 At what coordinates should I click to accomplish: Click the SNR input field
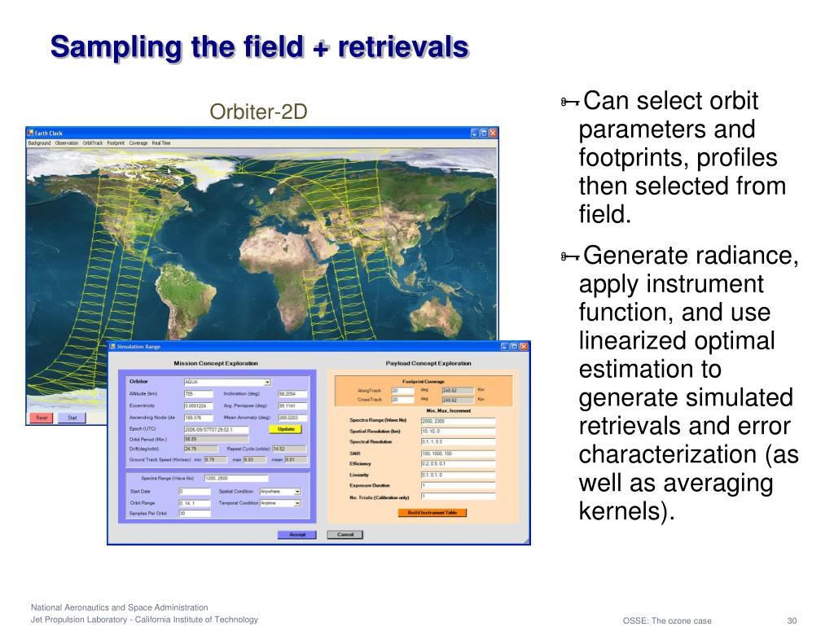pyautogui.click(x=458, y=453)
